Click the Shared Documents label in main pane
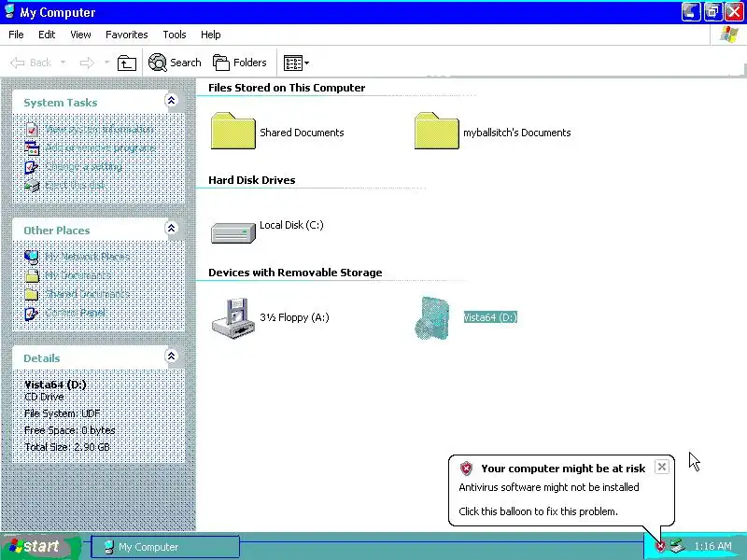Image resolution: width=747 pixels, height=560 pixels. click(302, 133)
